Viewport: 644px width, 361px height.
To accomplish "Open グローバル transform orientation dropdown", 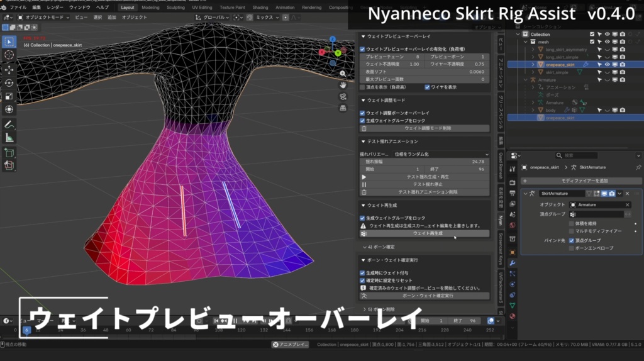I will coord(212,18).
